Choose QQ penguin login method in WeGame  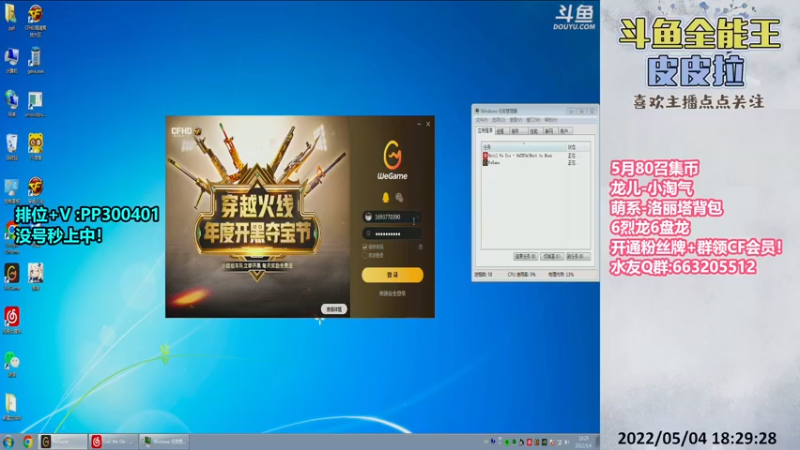point(386,197)
